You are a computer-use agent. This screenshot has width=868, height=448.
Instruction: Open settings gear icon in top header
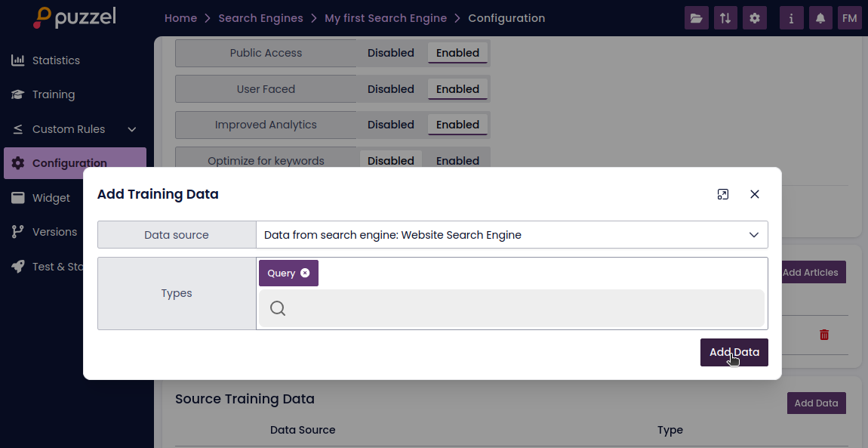[754, 18]
